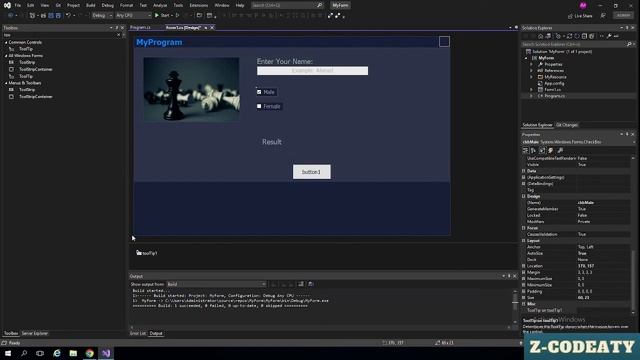Open the Solution Explorer Home icon
This screenshot has height=360, width=640.
[540, 36]
